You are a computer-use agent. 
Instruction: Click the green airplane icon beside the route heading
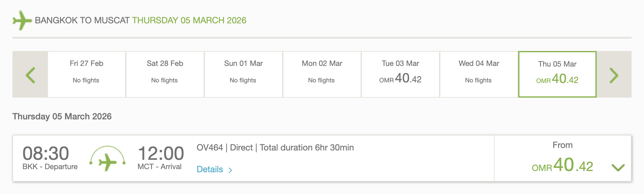pos(22,21)
